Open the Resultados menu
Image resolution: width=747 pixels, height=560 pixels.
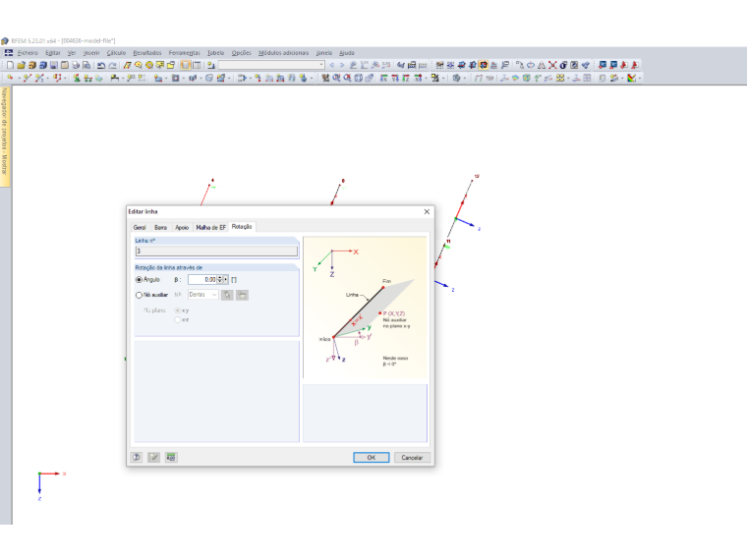pyautogui.click(x=147, y=53)
